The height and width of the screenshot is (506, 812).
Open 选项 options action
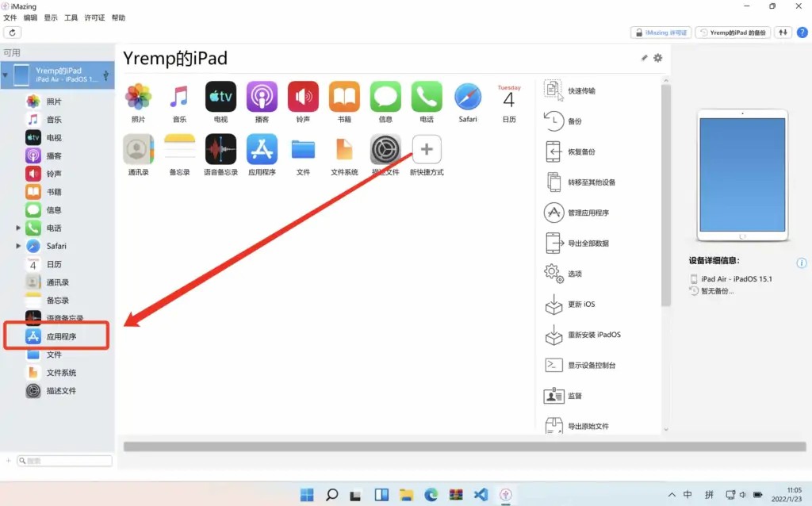coord(563,274)
